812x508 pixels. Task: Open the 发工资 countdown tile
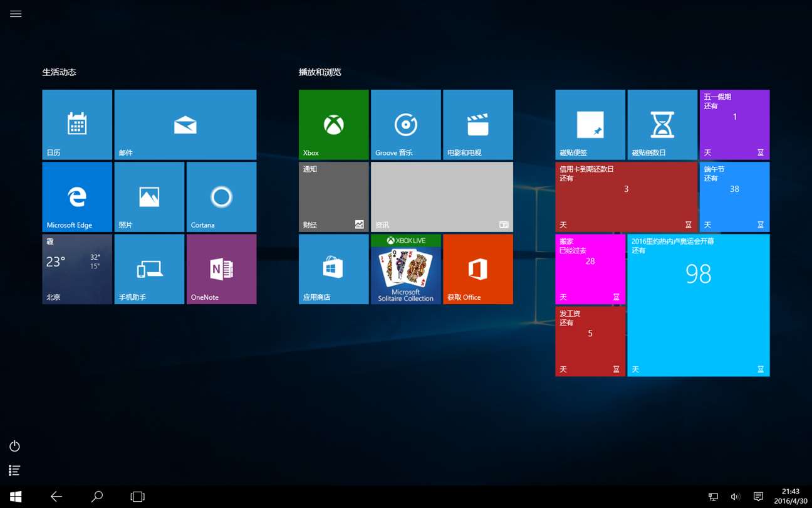590,342
